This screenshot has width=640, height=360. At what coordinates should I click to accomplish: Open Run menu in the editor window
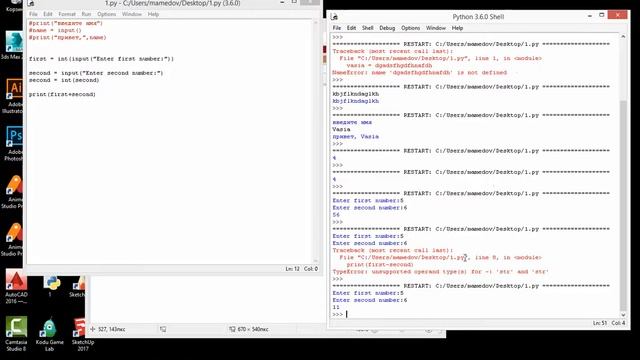click(x=86, y=14)
